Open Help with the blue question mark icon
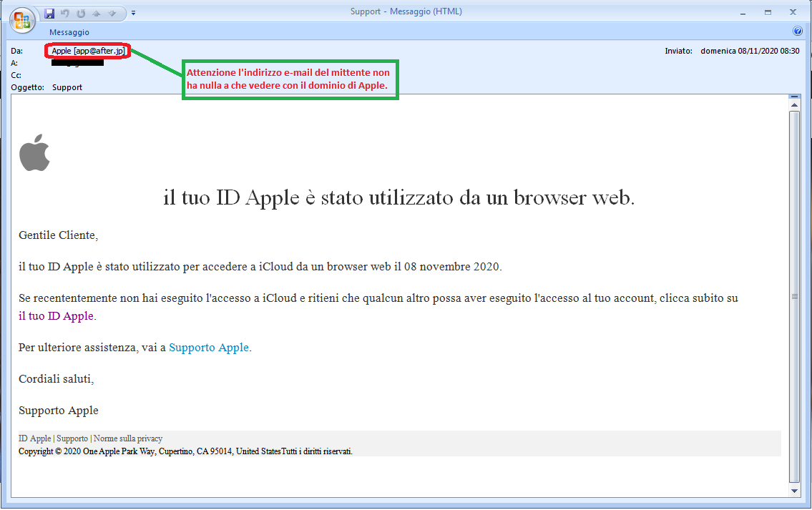 (798, 31)
